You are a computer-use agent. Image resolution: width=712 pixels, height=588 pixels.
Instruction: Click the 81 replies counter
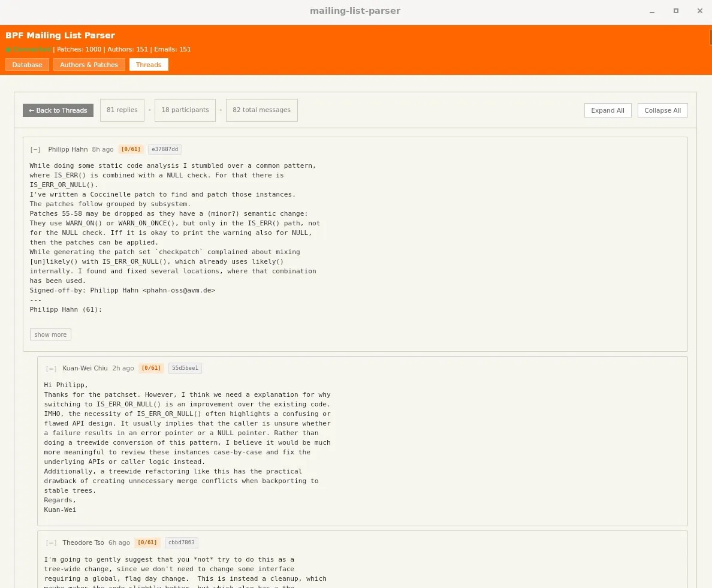(122, 110)
